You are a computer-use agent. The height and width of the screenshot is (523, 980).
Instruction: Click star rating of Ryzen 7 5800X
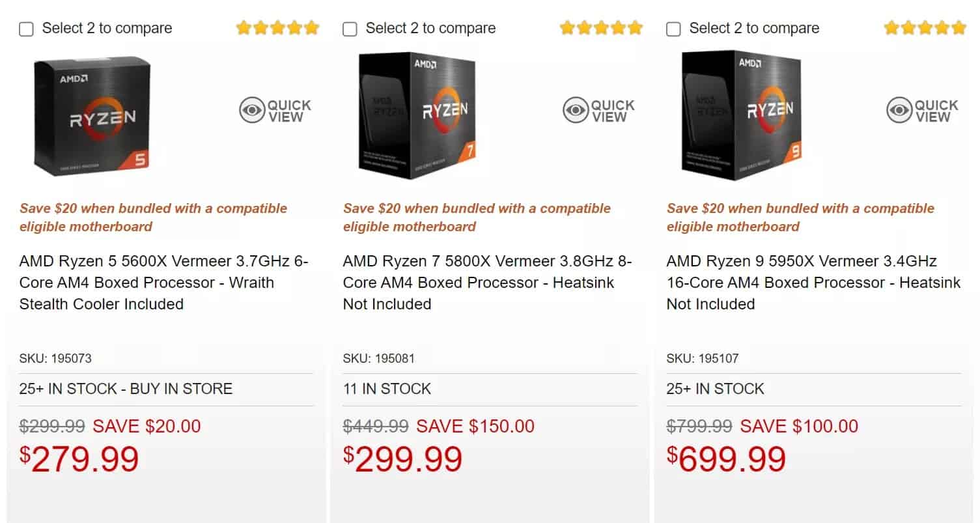[x=601, y=28]
